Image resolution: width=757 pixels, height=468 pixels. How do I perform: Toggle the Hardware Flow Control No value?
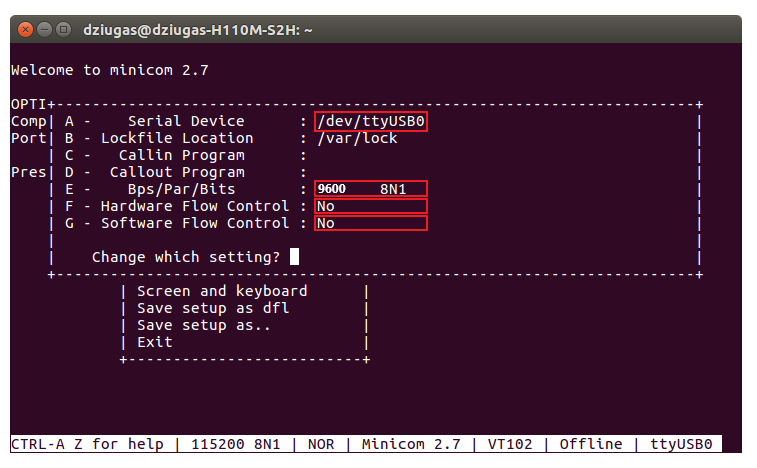[x=370, y=206]
